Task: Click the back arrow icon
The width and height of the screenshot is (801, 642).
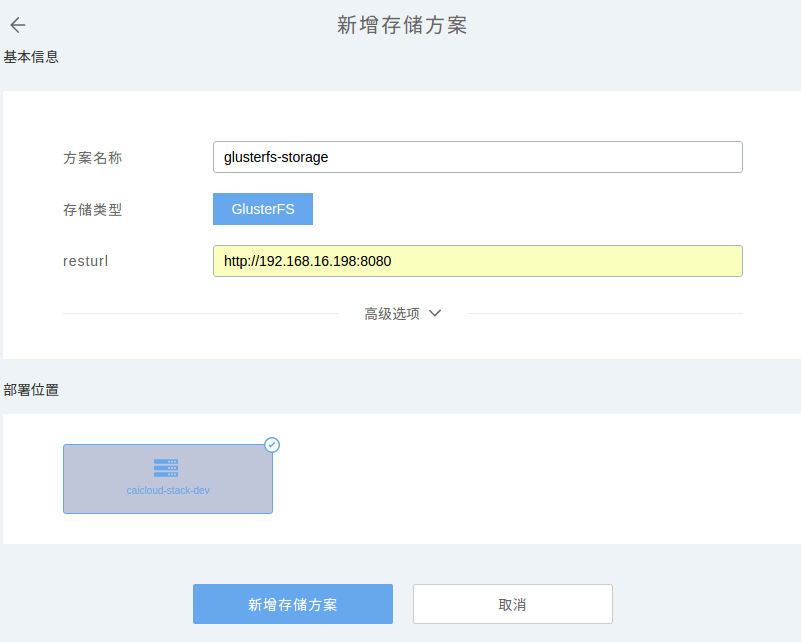Action: pos(18,26)
